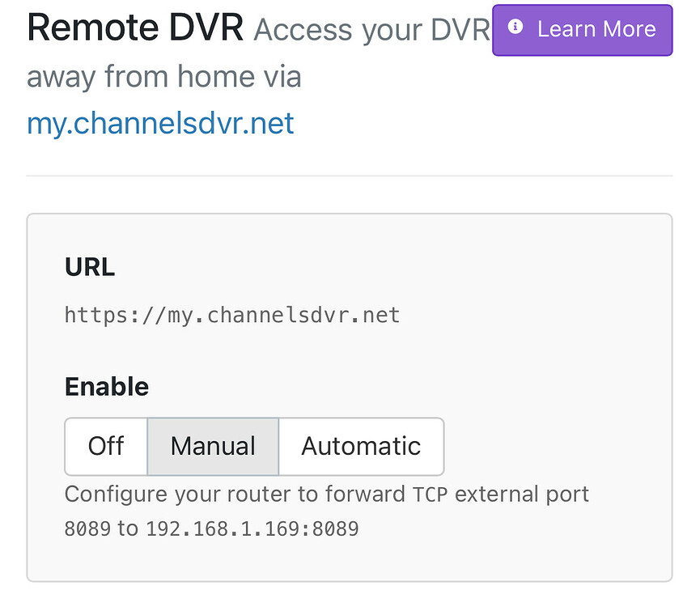The width and height of the screenshot is (700, 607).
Task: Select the https://my.channelsdvr.net URL text
Action: (x=231, y=315)
